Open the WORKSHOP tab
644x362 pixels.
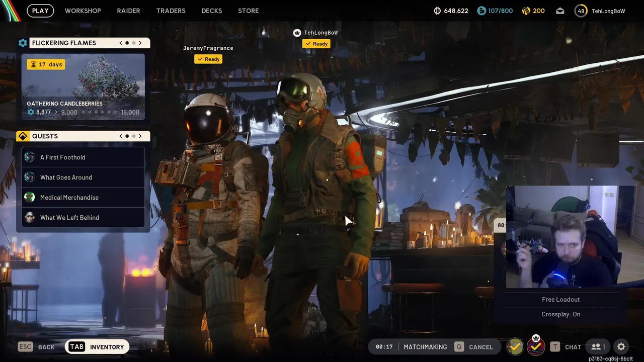click(x=83, y=11)
